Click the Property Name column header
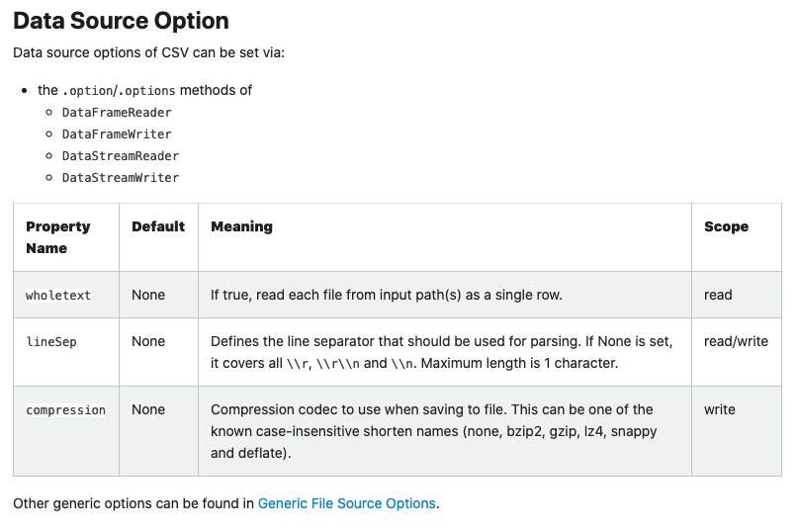 point(58,237)
